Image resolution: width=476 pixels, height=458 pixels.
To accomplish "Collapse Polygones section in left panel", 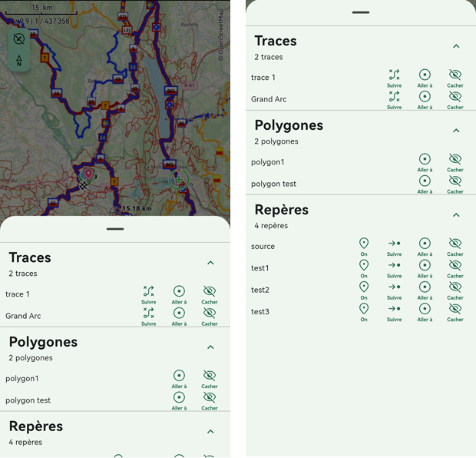I will 210,347.
